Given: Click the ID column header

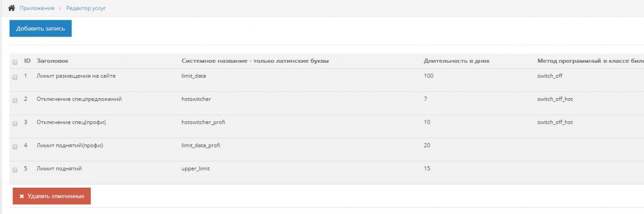Looking at the screenshot, I should point(27,61).
